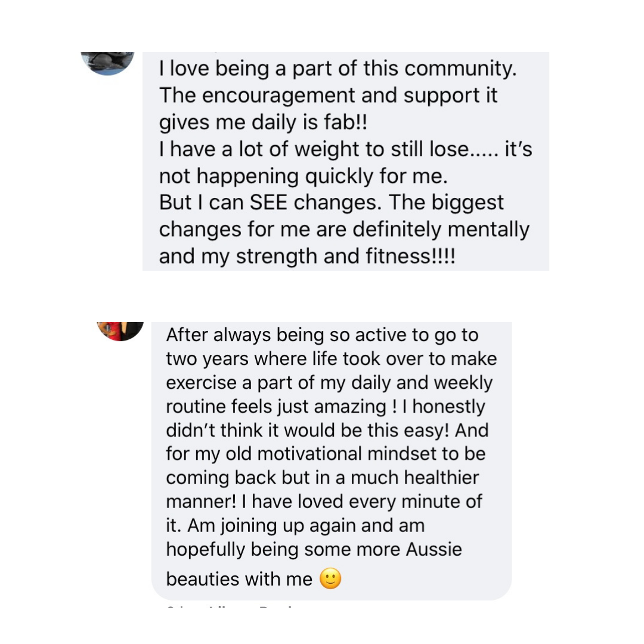Viewport: 644px width, 644px height.
Task: Click the line 'routine feels just amazing ! I honestly'
Action: tap(326, 407)
